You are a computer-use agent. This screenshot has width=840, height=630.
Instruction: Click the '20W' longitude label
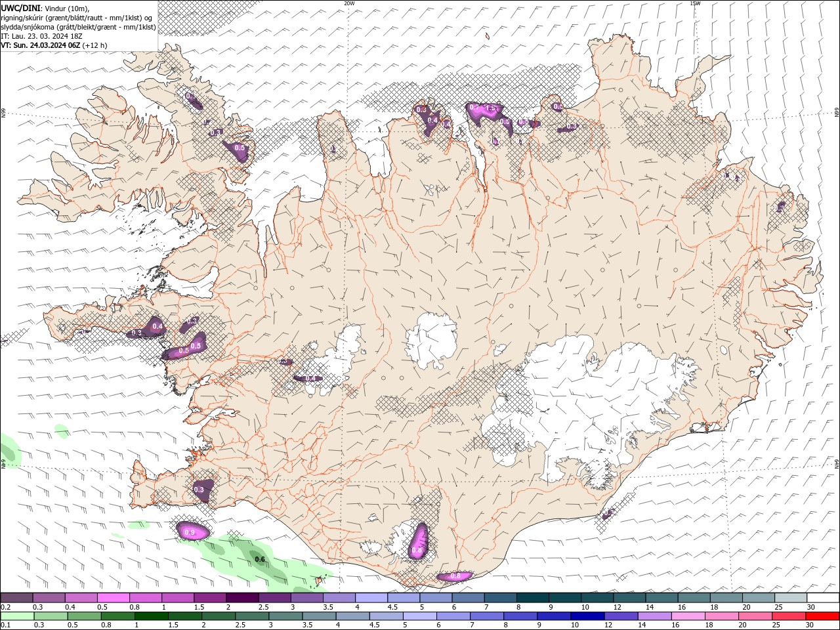point(349,3)
